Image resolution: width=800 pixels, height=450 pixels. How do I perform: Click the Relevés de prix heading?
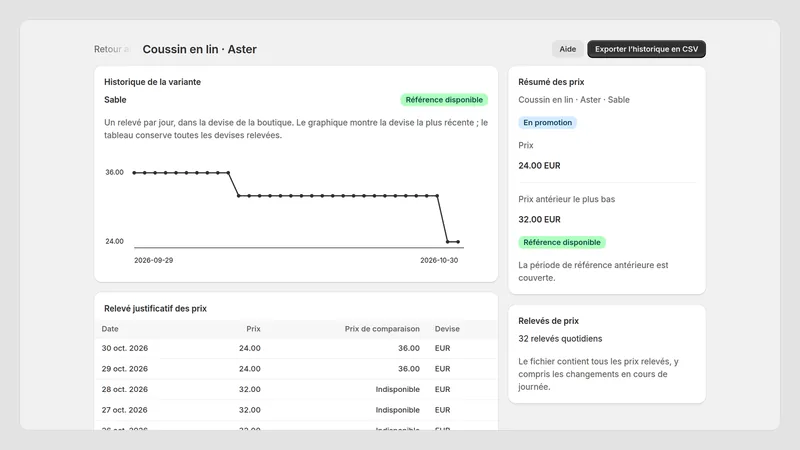coord(548,321)
